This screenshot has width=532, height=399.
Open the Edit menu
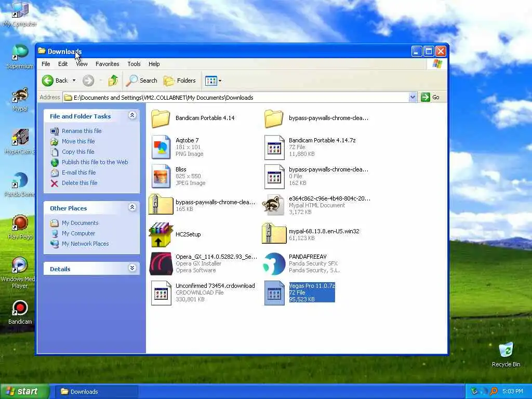(63, 64)
